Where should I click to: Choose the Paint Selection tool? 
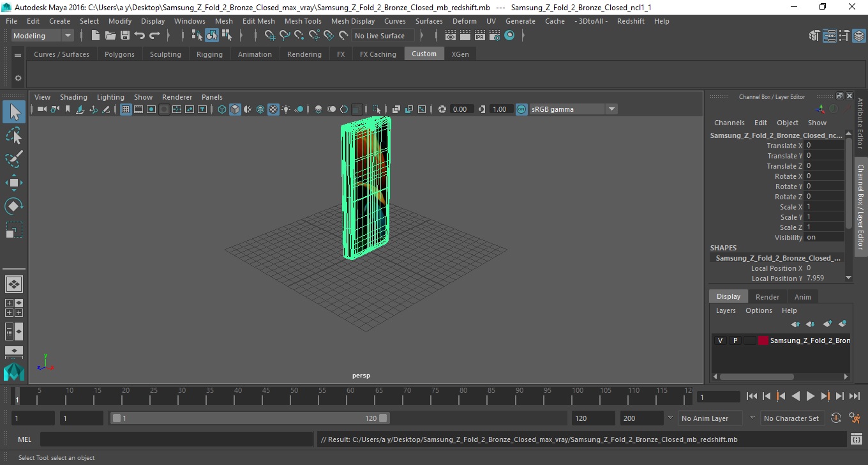[x=14, y=159]
